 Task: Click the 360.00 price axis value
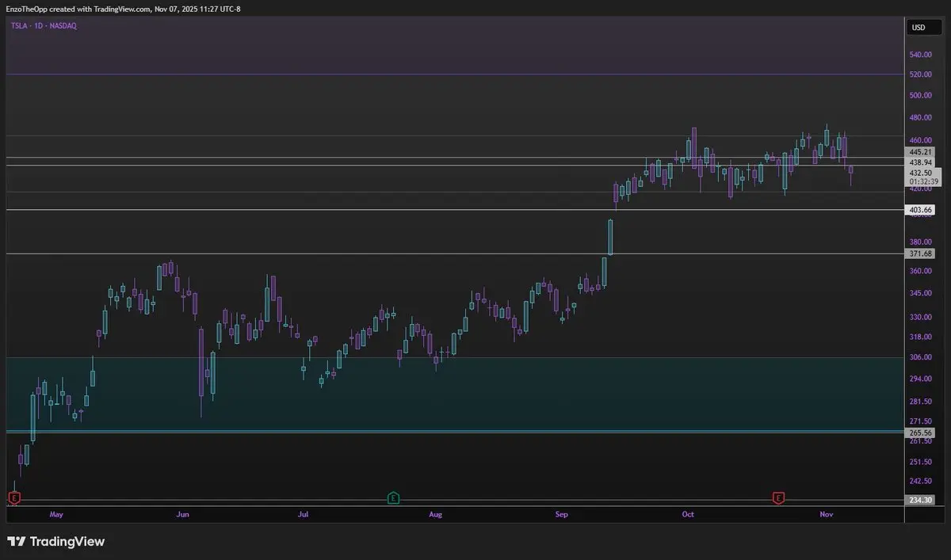coord(920,271)
